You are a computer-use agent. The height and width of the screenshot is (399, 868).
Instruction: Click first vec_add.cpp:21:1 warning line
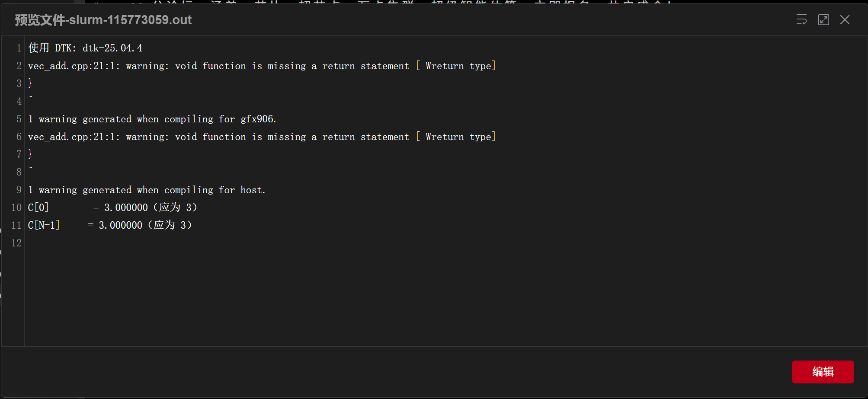click(x=262, y=66)
